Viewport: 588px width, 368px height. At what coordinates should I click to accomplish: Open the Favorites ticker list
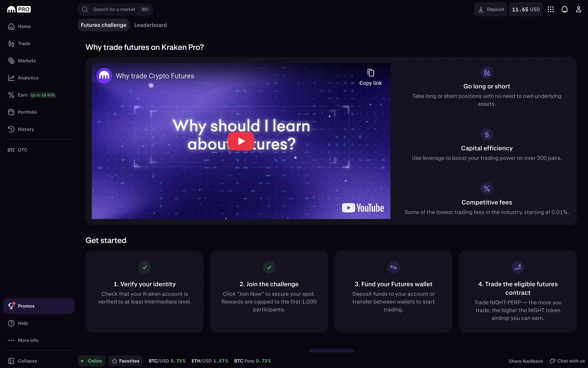point(126,361)
